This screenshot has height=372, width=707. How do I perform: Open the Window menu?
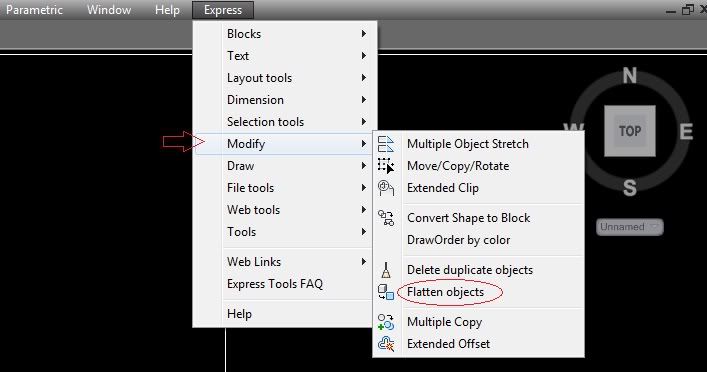pyautogui.click(x=109, y=10)
